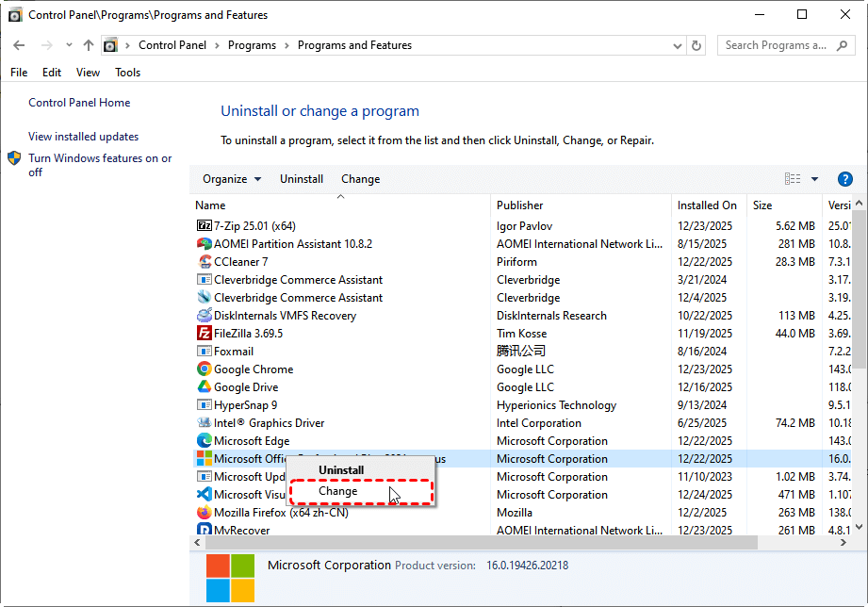Open the Tools menu
The width and height of the screenshot is (868, 607).
click(x=127, y=73)
